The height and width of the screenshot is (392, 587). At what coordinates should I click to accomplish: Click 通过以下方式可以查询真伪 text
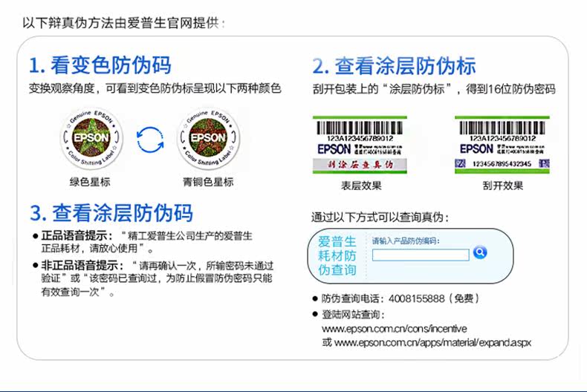380,218
